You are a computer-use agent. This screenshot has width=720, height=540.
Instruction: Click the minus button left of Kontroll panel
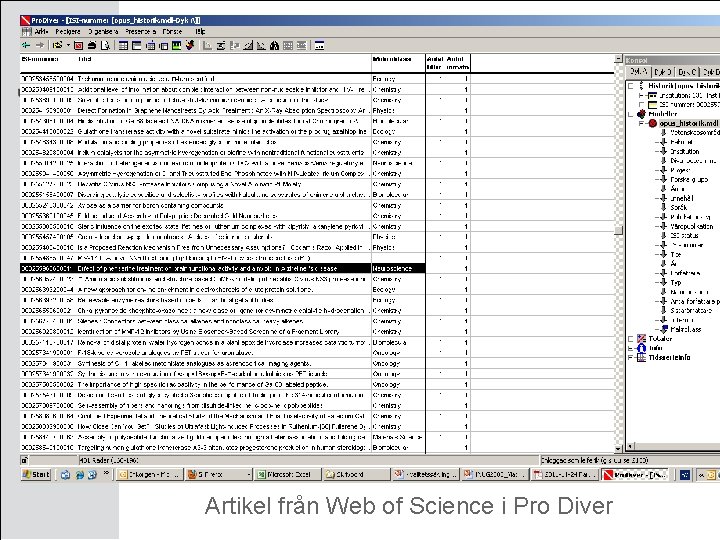click(618, 59)
